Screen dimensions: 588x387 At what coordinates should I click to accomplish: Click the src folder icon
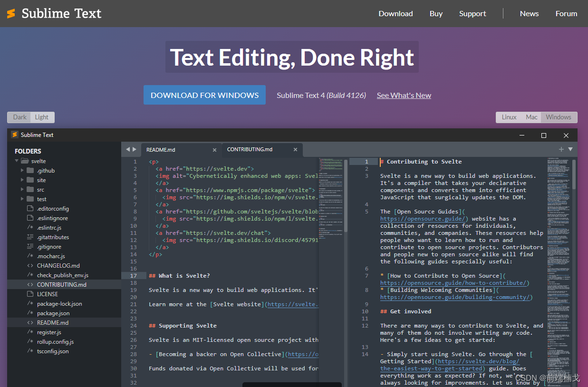[30, 190]
